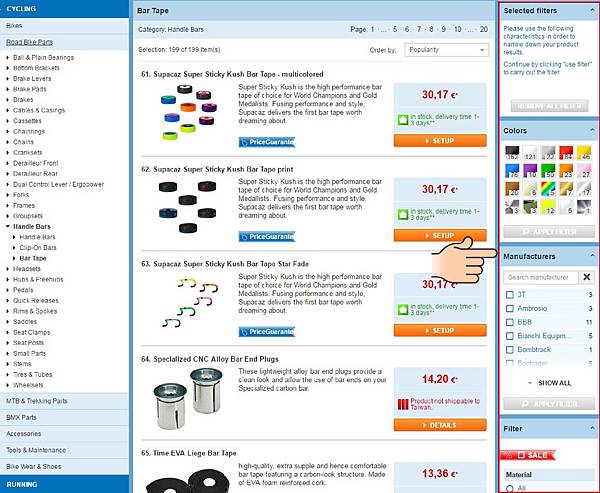600x493 pixels.
Task: Collapse the Filter panel
Action: tap(592, 428)
